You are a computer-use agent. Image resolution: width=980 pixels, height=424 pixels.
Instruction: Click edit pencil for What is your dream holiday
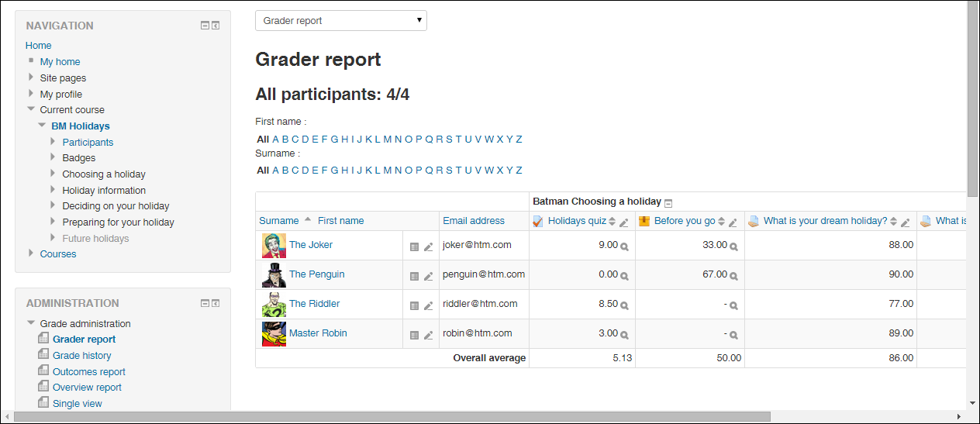905,222
